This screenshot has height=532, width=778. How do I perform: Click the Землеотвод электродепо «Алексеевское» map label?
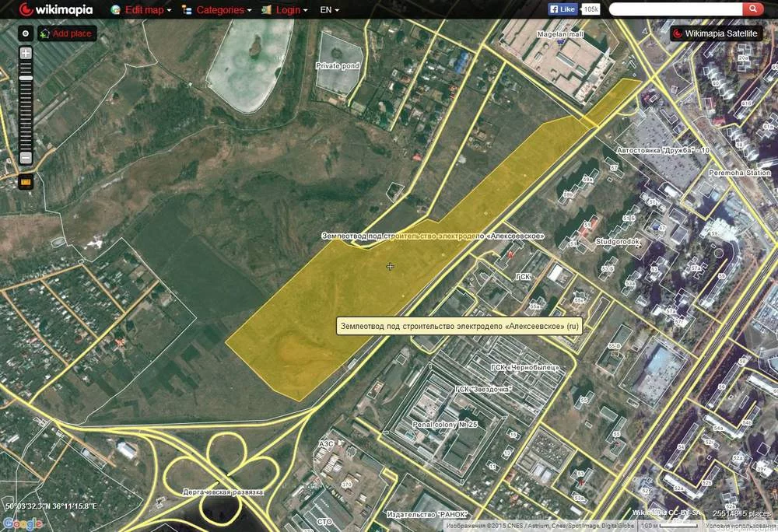click(x=433, y=236)
